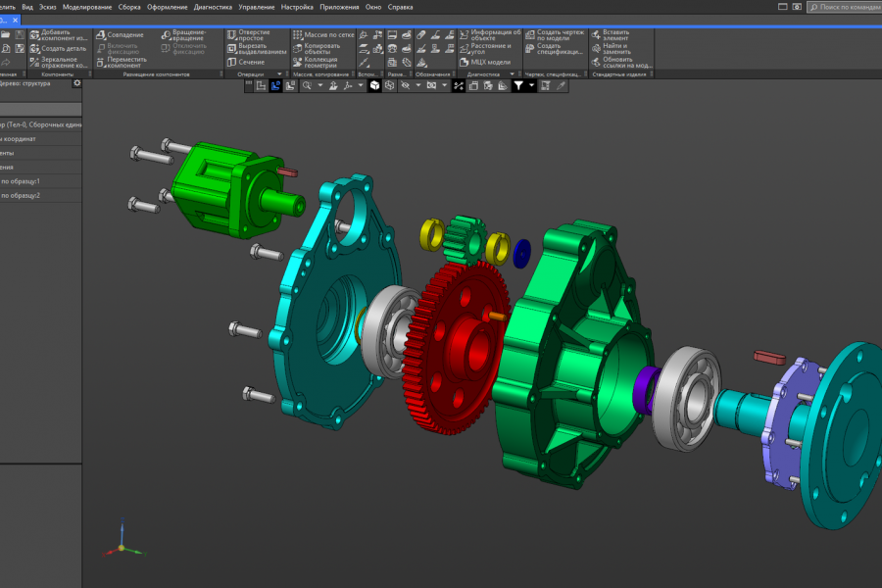Viewport: 882px width, 588px height.
Task: Click the zoom magnifier in view toolbar
Action: [307, 85]
